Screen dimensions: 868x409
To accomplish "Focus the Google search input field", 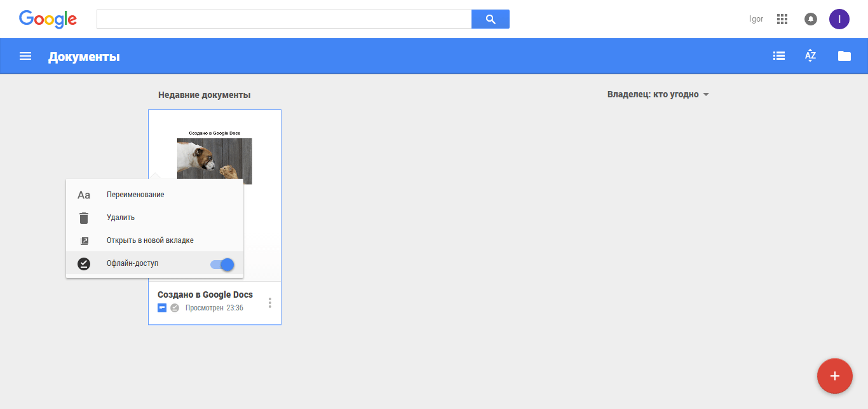I will click(283, 19).
